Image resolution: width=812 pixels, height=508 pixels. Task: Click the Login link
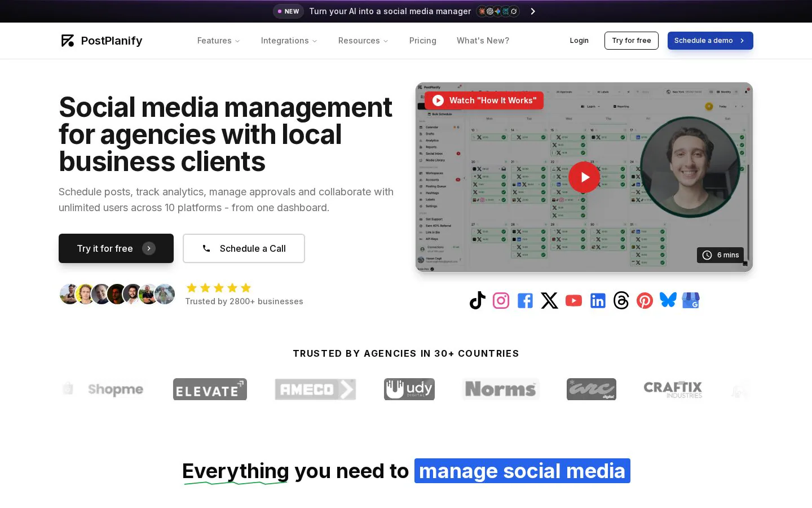click(579, 41)
